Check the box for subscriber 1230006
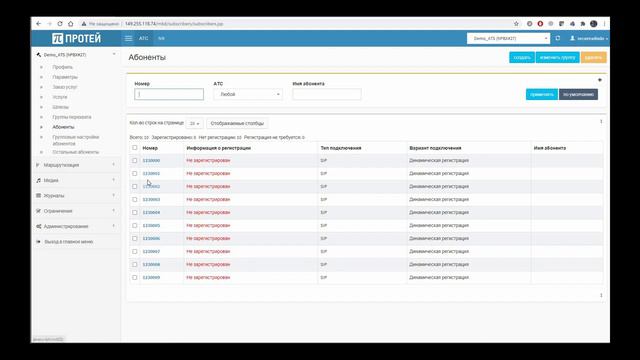Screen dimensions: 640x360 (135, 238)
